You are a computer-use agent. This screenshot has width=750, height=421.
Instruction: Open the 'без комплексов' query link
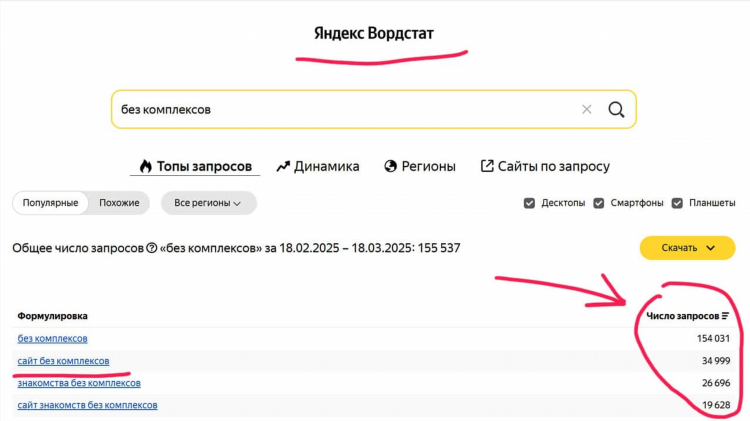[53, 338]
